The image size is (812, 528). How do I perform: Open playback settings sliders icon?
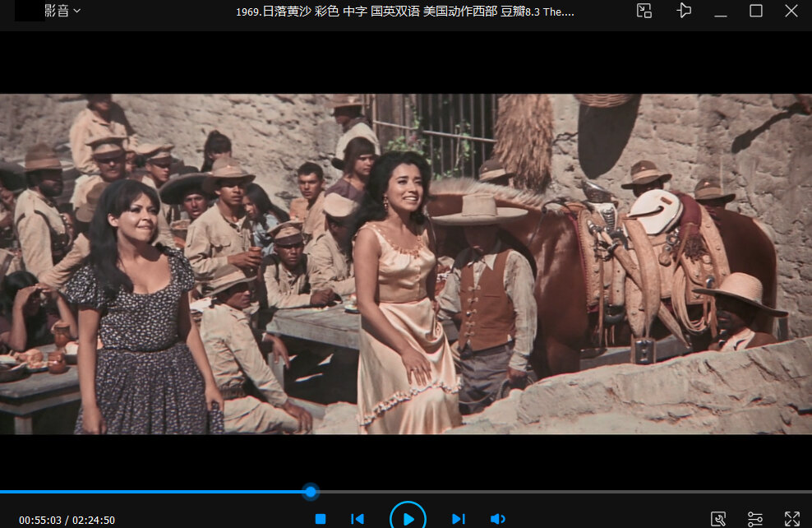click(755, 519)
